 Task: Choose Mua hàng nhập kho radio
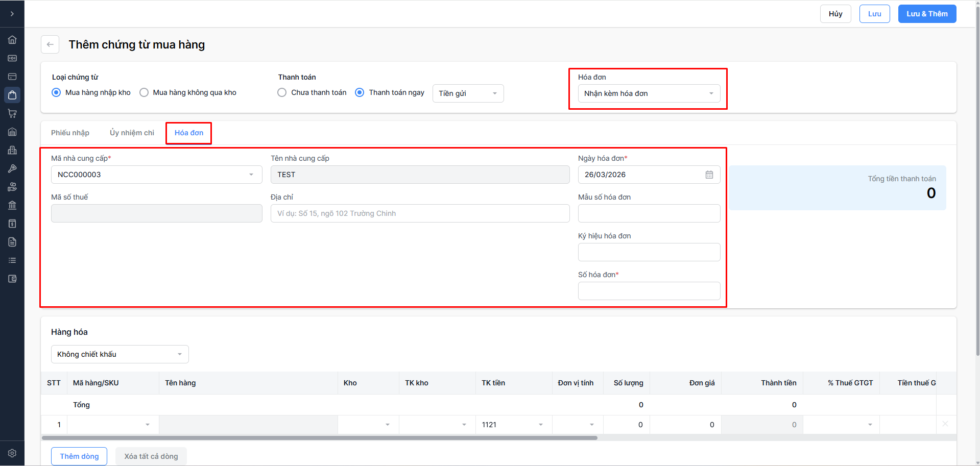click(56, 92)
